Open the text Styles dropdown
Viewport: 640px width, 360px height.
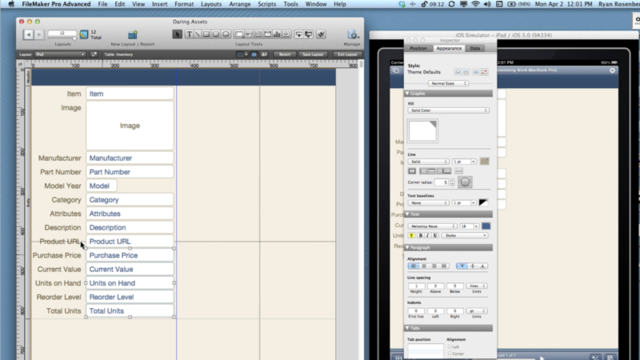pos(464,236)
